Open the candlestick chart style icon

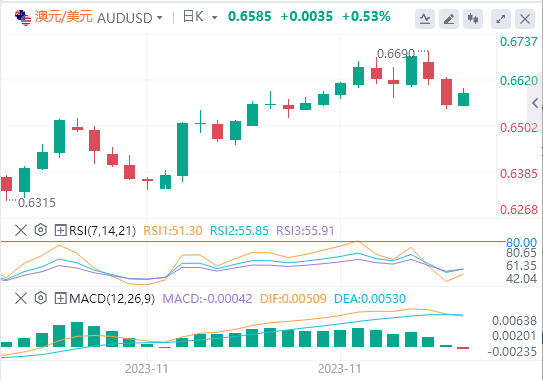473,19
